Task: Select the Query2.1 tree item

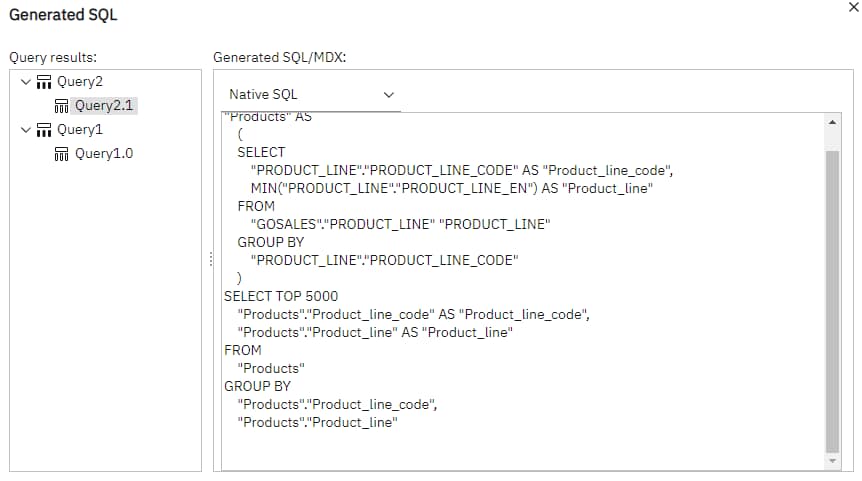Action: click(x=105, y=106)
